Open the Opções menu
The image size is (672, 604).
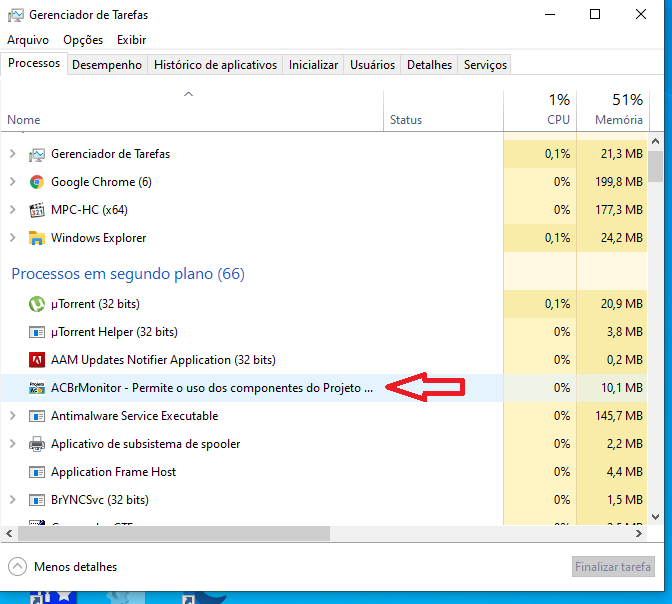83,40
